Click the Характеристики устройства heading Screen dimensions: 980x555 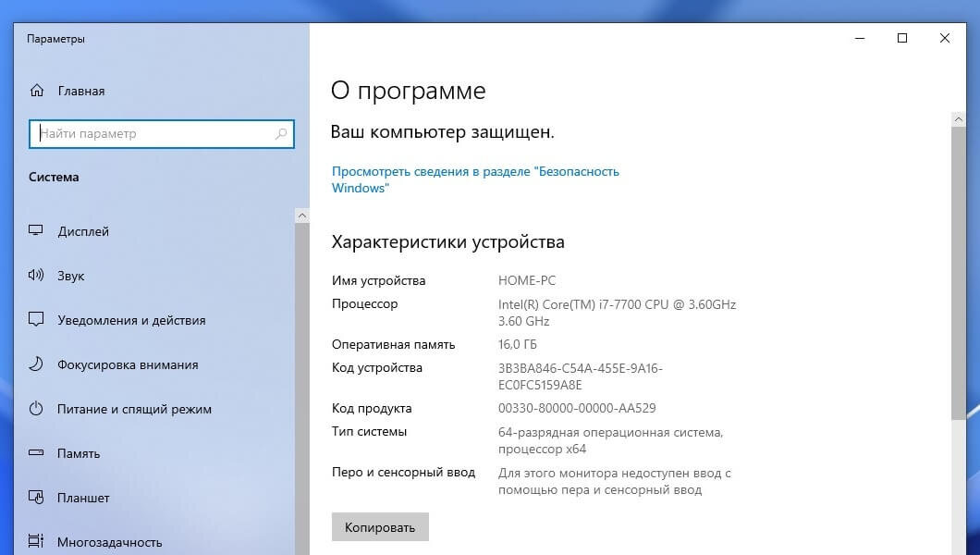pyautogui.click(x=447, y=241)
